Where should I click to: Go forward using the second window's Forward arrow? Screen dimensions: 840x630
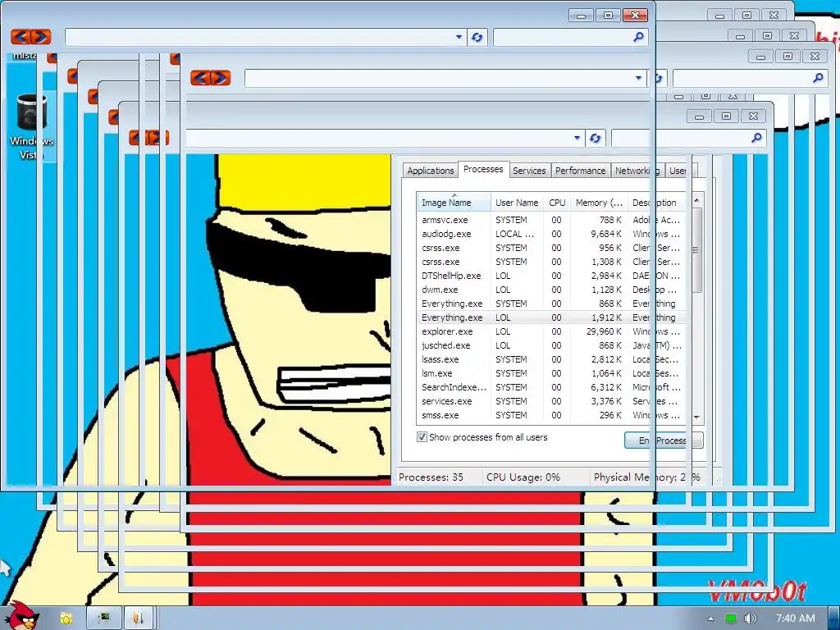click(x=221, y=78)
